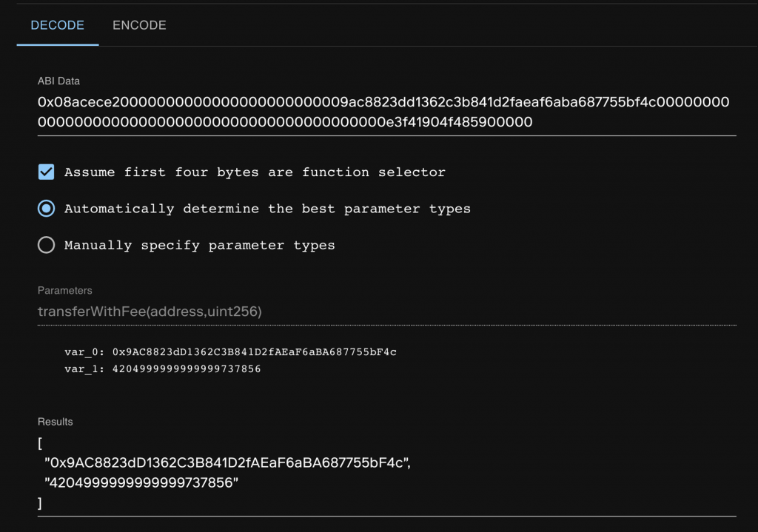
Task: Click 'Automatically determine the best parameter types' text
Action: [x=267, y=209]
